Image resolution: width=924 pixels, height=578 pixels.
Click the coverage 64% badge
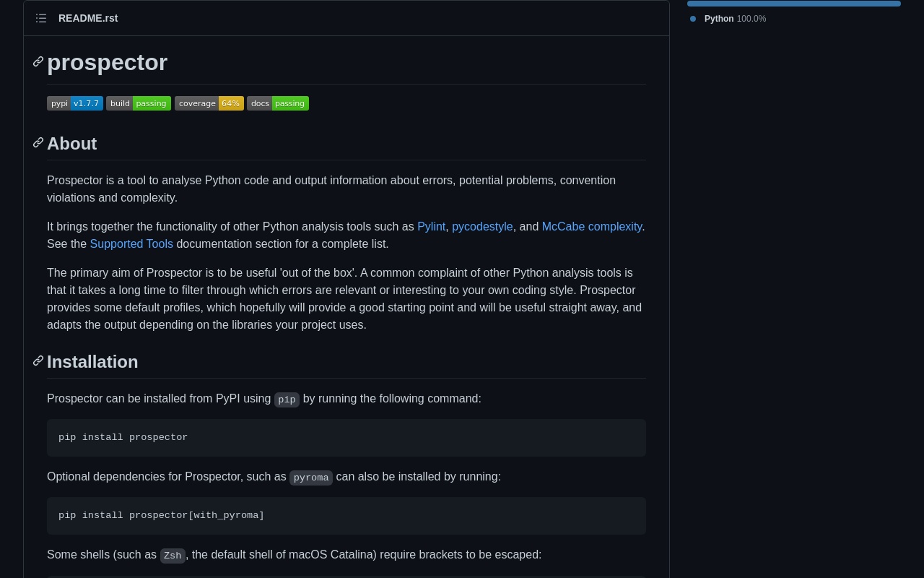coord(209,103)
